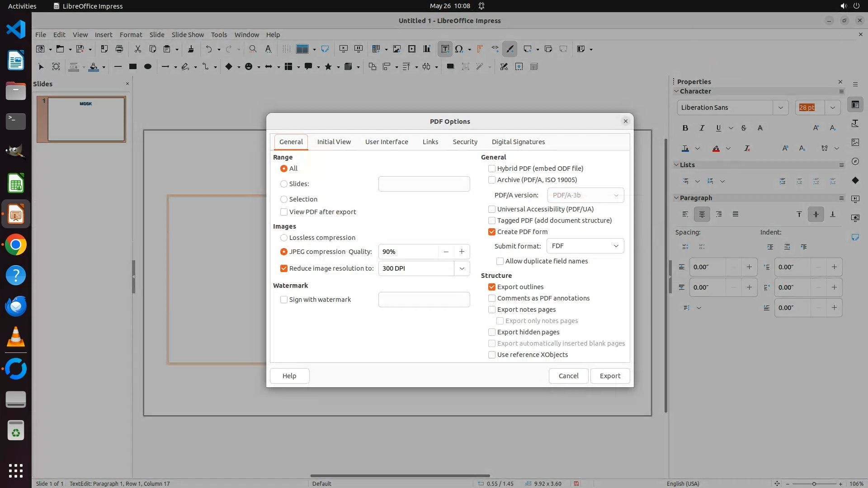This screenshot has width=868, height=488.
Task: Click the Italic icon in Properties sidebar
Action: [702, 128]
